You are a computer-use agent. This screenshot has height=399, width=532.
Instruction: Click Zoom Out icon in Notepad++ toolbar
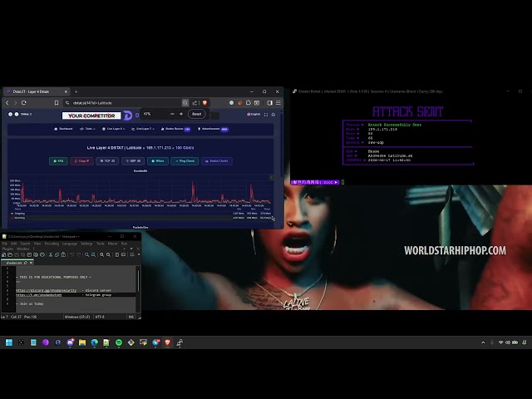108,255
